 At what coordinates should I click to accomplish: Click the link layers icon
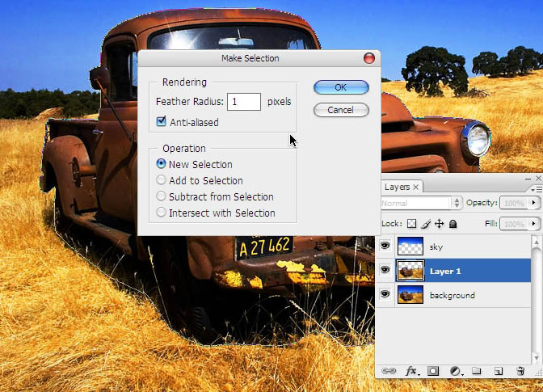click(389, 371)
